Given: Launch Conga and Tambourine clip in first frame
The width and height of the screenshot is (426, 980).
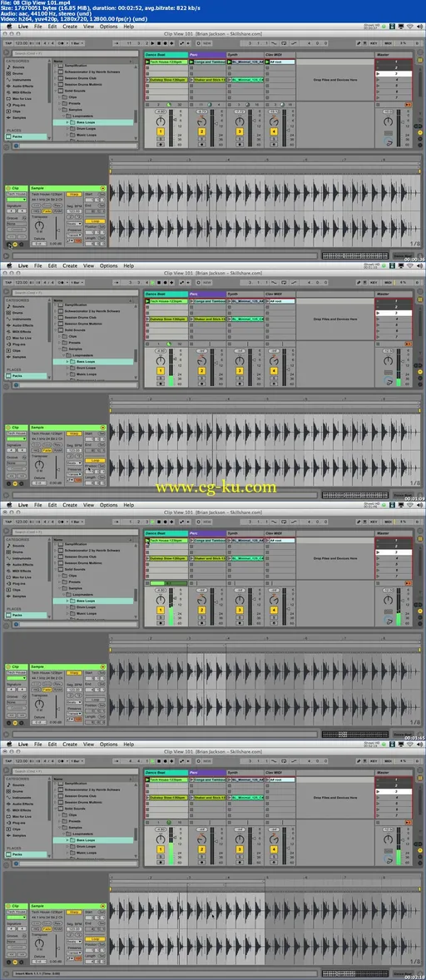Looking at the screenshot, I should coord(191,62).
